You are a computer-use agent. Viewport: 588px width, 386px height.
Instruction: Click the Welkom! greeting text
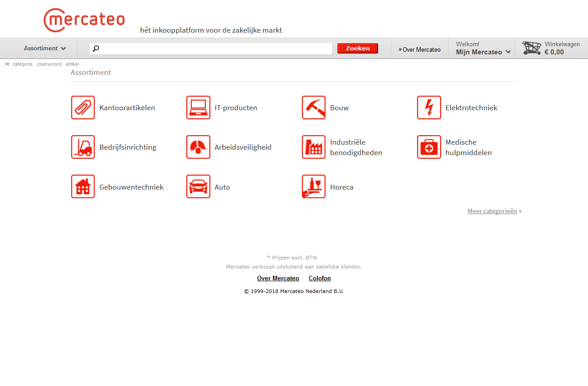pos(467,44)
